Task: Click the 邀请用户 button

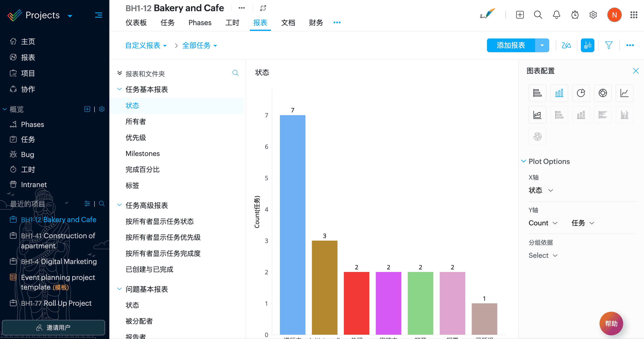Action: [53, 327]
